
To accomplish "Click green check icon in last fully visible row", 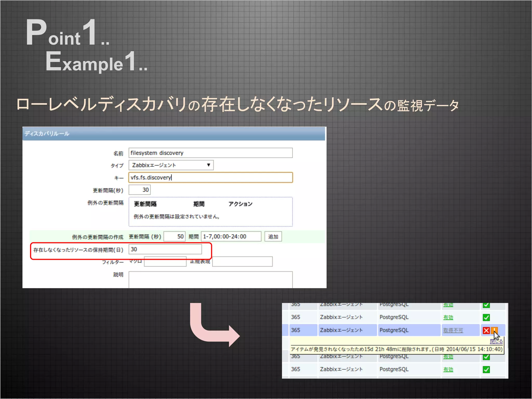I will (486, 369).
